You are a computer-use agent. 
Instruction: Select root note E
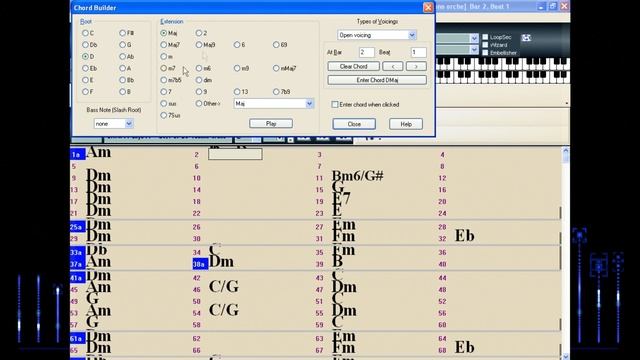[85, 80]
